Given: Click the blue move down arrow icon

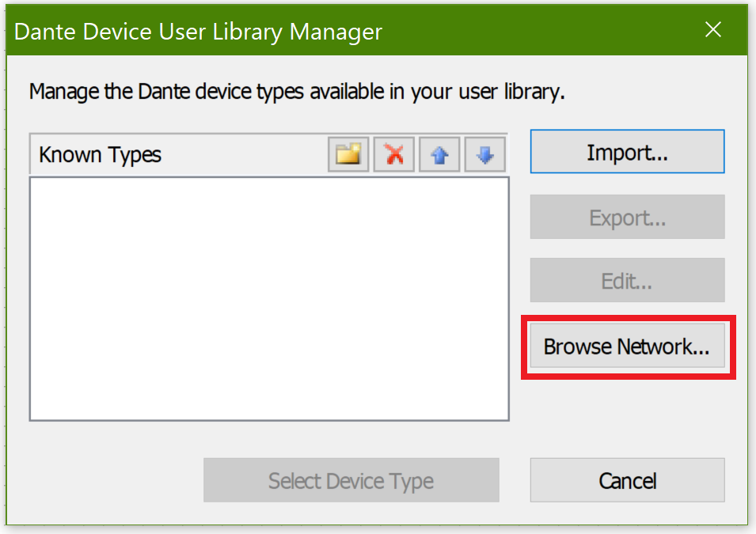Looking at the screenshot, I should 484,155.
